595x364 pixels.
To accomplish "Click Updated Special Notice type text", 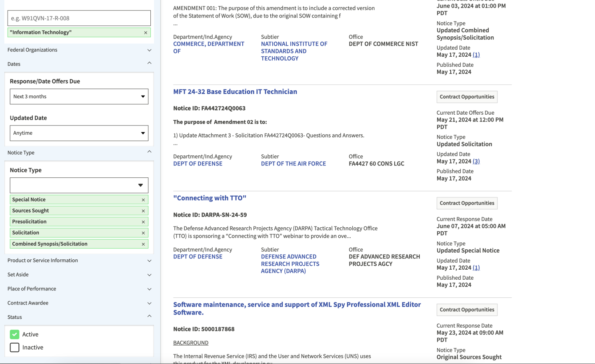I will pyautogui.click(x=468, y=251).
